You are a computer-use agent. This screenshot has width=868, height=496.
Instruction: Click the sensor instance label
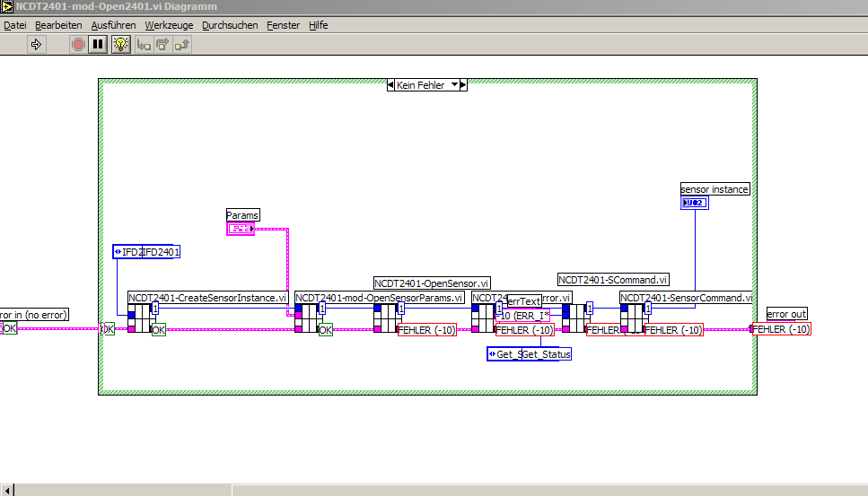[715, 189]
